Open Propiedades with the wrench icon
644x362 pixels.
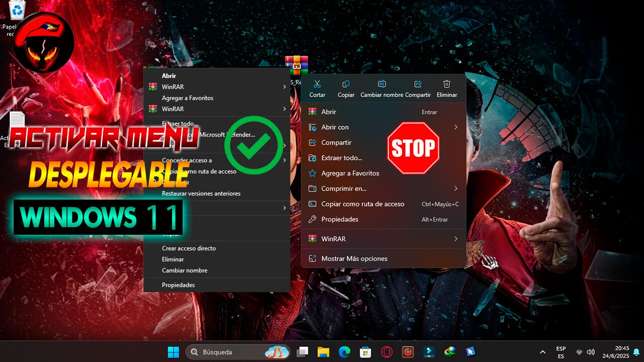click(x=383, y=219)
